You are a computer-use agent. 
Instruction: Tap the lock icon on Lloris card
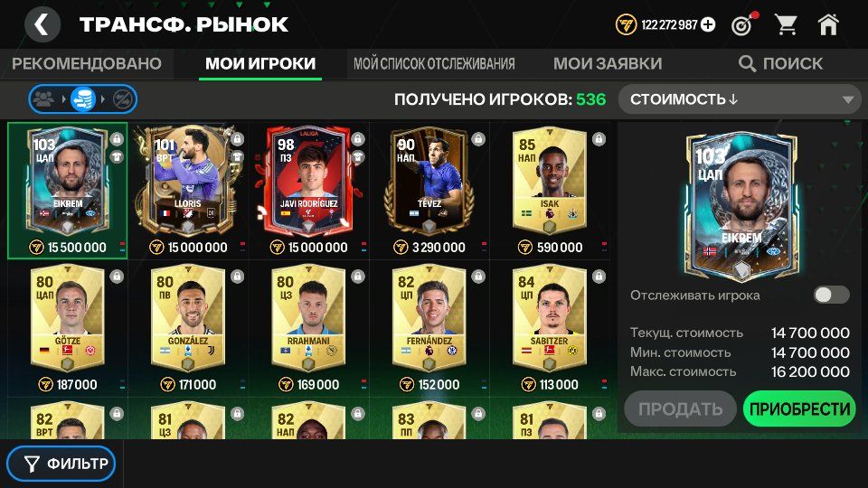pos(237,138)
